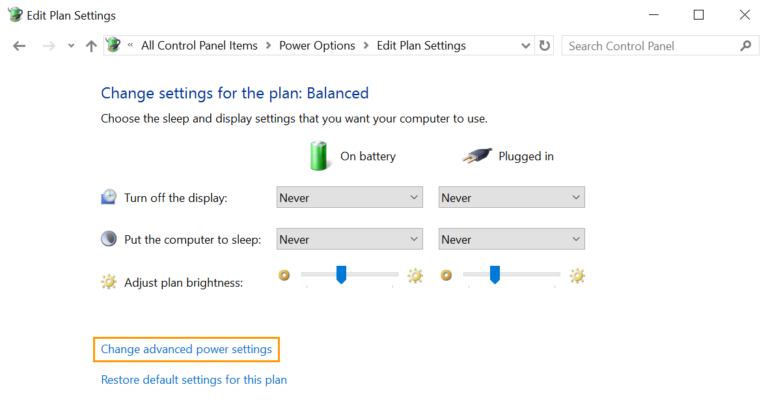Click the Search Control Panel field
The image size is (768, 402).
coord(650,46)
